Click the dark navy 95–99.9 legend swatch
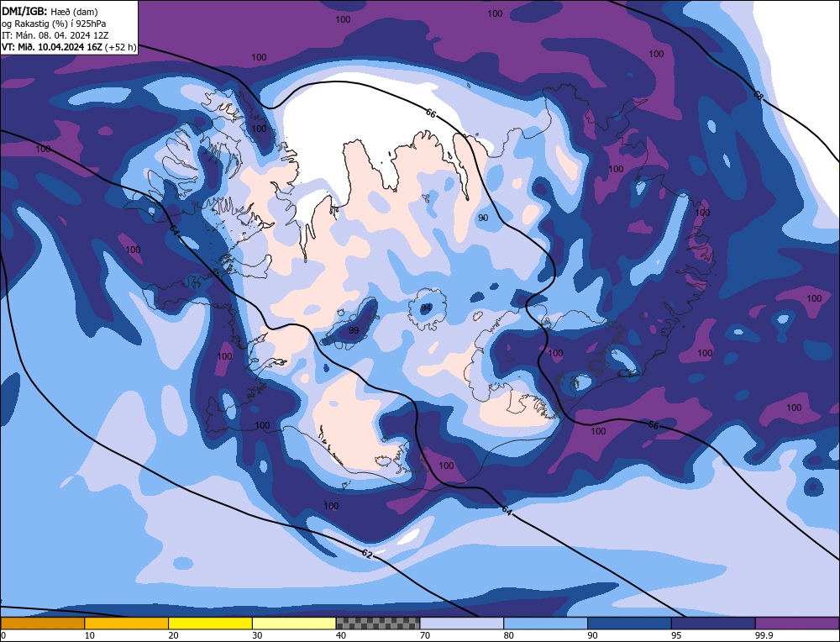840x642 pixels. 713,624
